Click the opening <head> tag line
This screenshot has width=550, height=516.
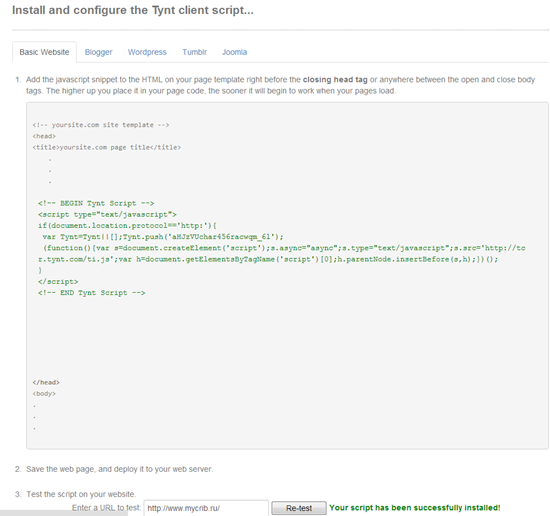point(44,136)
